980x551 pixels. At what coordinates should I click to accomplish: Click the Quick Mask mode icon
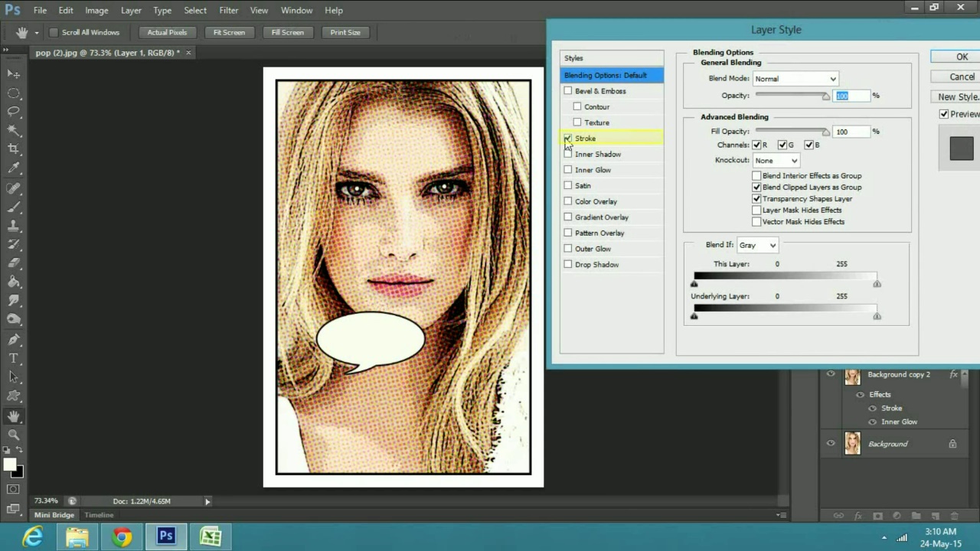click(14, 489)
